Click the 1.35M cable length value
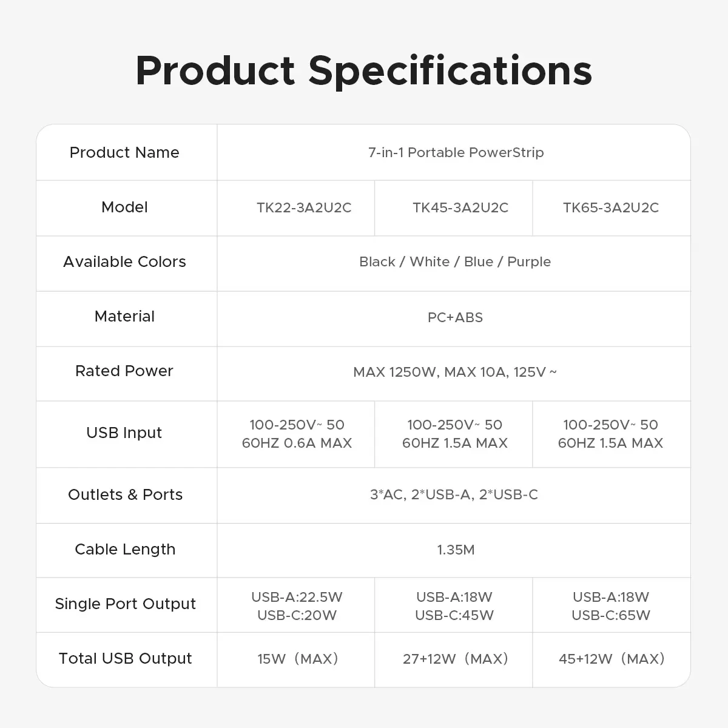This screenshot has width=728, height=728. tap(456, 550)
